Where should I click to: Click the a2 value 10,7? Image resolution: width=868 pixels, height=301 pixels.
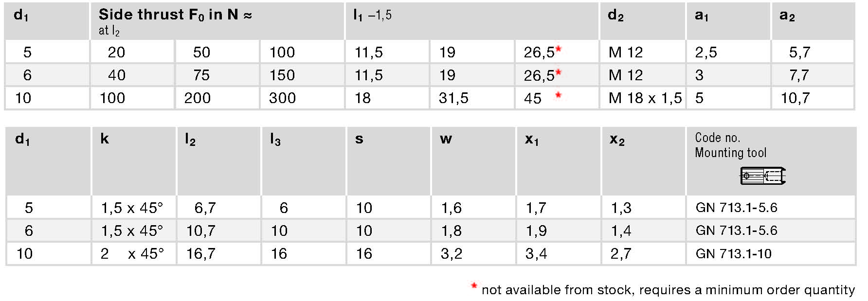[795, 98]
